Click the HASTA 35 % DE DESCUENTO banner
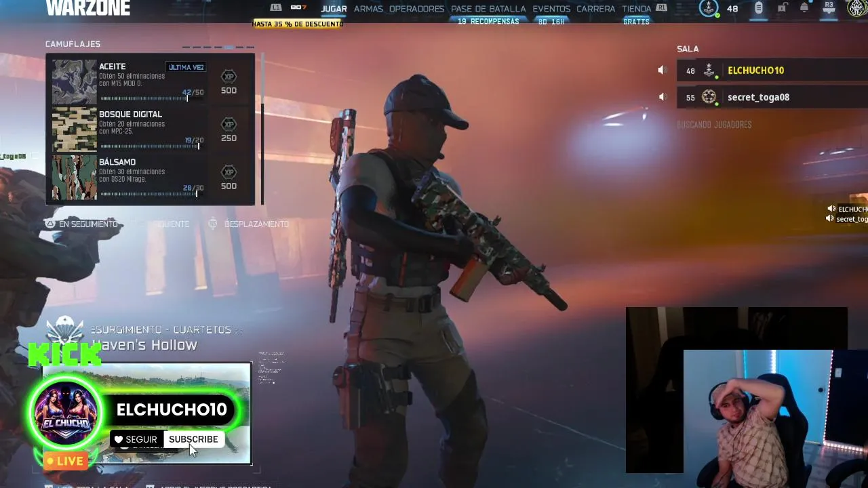The height and width of the screenshot is (488, 868). click(x=298, y=24)
